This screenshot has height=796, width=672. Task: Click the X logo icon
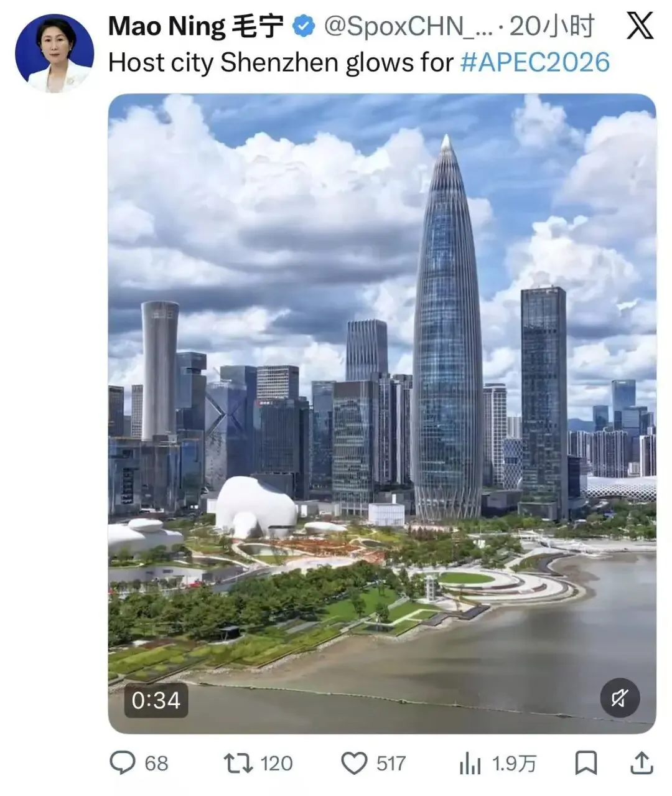pos(639,26)
